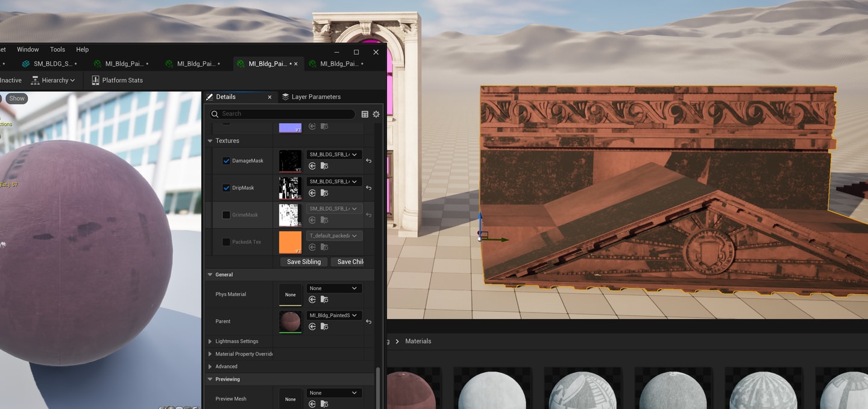
Task: Open the Materials folder breadcrumb
Action: pyautogui.click(x=418, y=341)
